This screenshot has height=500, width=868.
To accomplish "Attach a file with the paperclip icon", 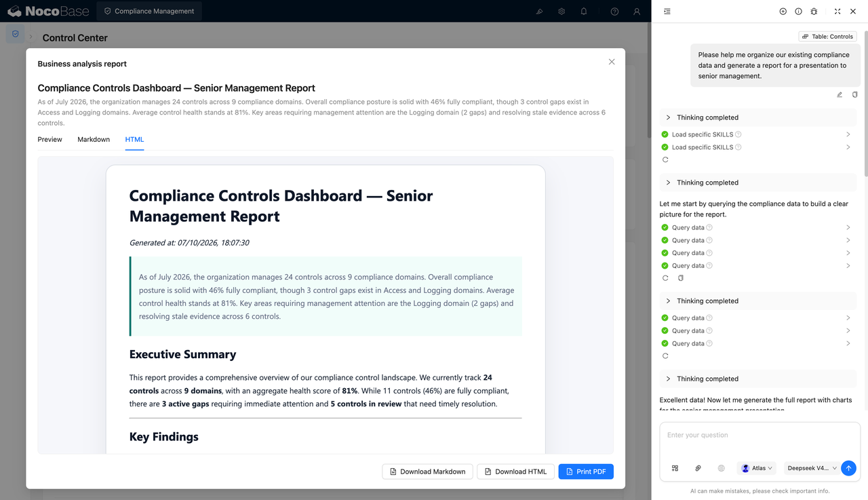I will pyautogui.click(x=698, y=468).
